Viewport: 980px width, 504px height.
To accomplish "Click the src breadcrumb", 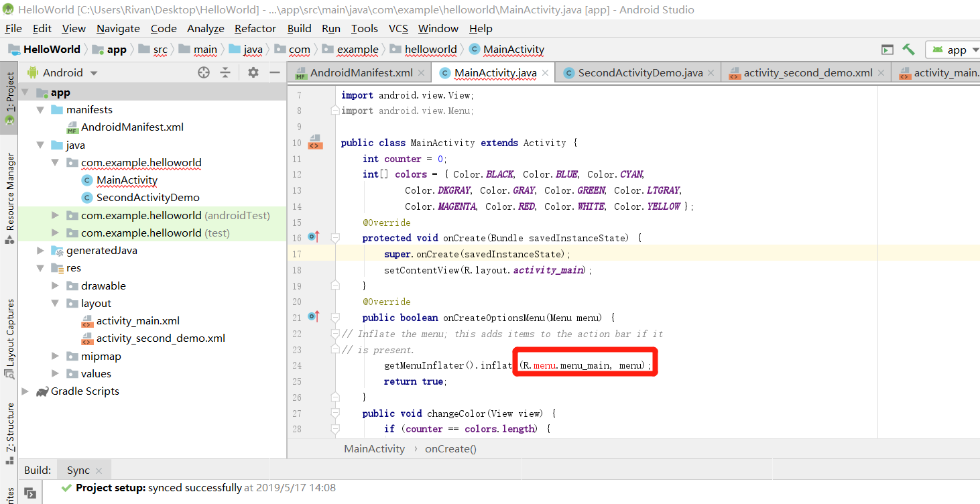I will tap(154, 50).
